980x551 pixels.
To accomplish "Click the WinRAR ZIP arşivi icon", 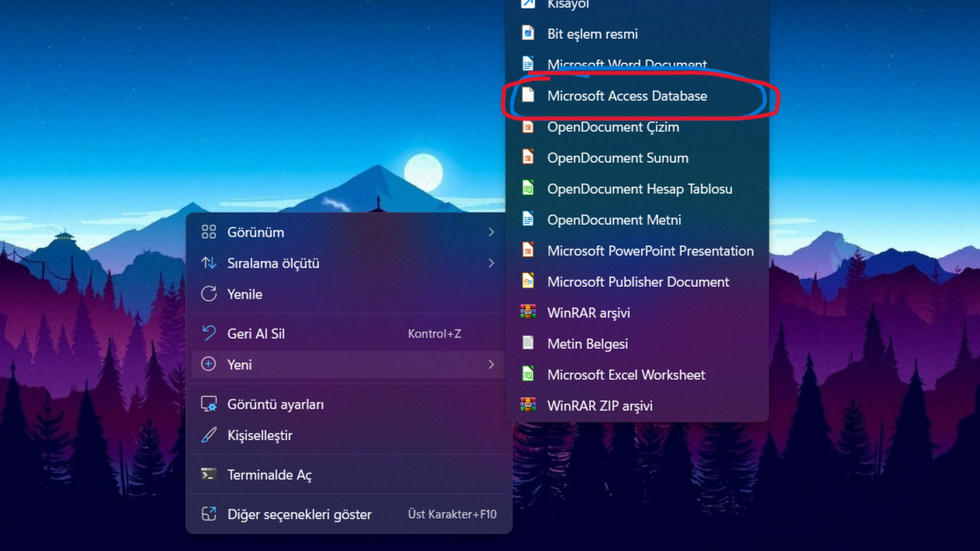I will 528,405.
